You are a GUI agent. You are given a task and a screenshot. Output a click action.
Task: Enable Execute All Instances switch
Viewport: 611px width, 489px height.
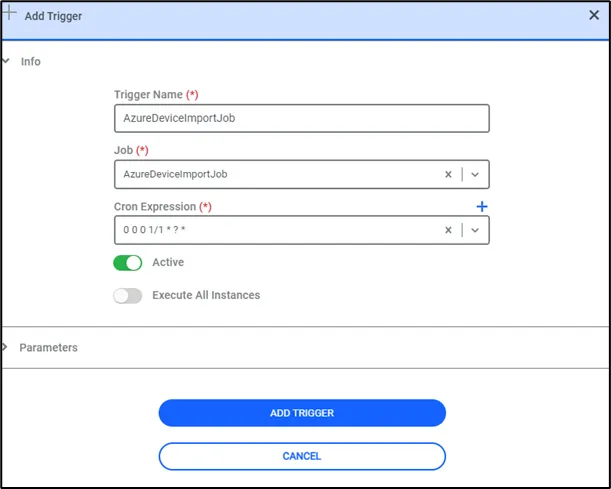tap(127, 296)
